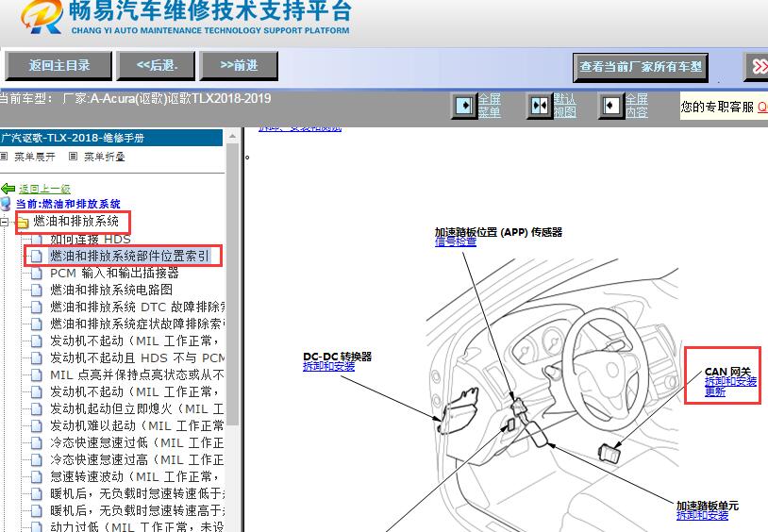The width and height of the screenshot is (768, 532).
Task: Open 拆卸和安装 link under CAN 网关
Action: point(731,382)
